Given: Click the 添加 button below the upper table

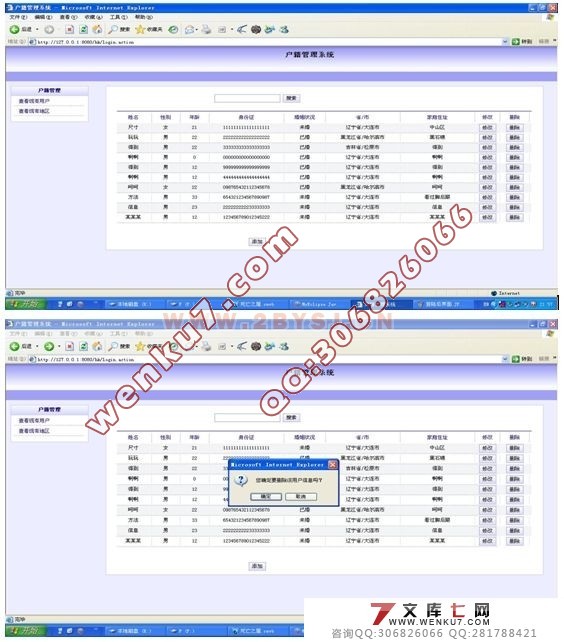Looking at the screenshot, I should (x=257, y=242).
